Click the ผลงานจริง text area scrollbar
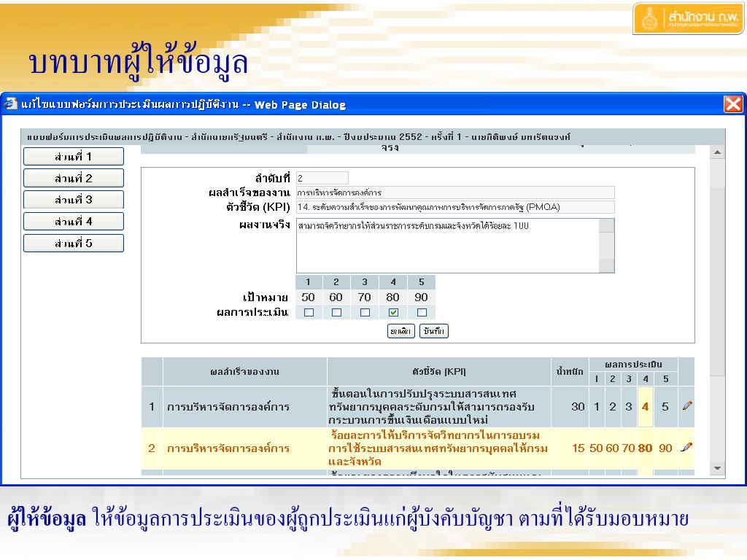Image resolution: width=747 pixels, height=560 pixels. click(606, 246)
